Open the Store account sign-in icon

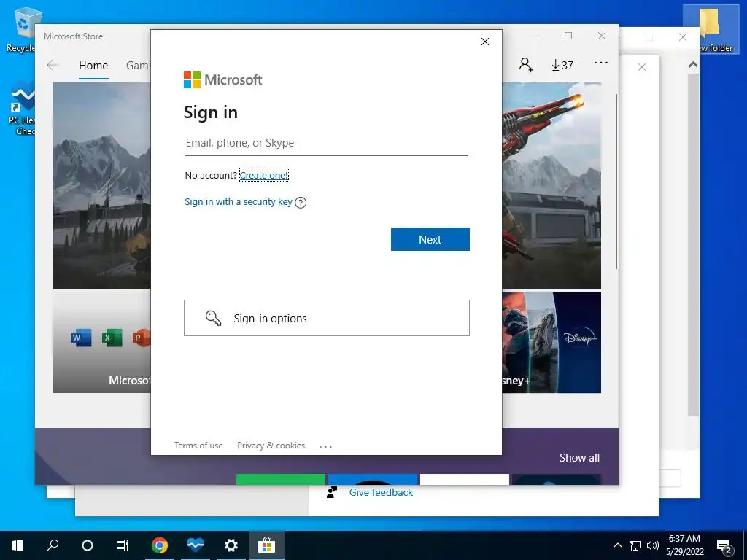pos(526,65)
